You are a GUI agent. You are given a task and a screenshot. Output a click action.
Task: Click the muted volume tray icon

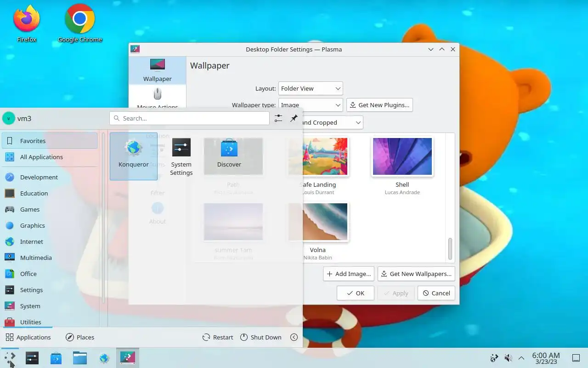(508, 358)
